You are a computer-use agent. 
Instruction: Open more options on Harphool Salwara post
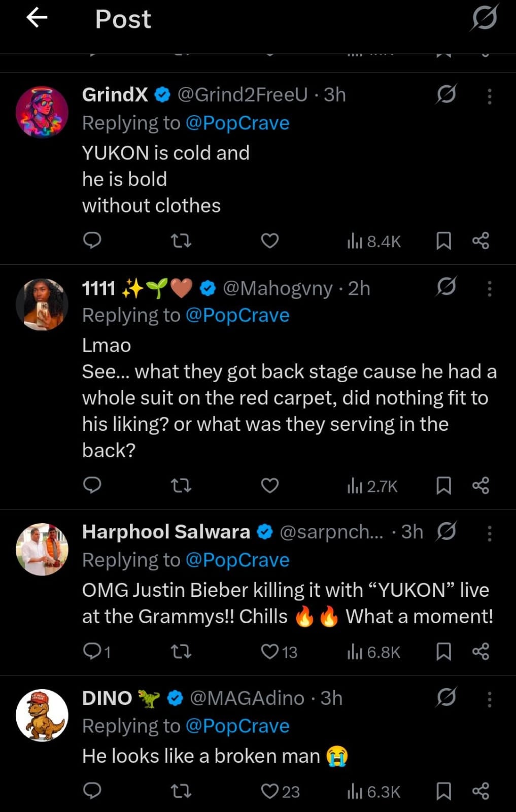(x=489, y=533)
